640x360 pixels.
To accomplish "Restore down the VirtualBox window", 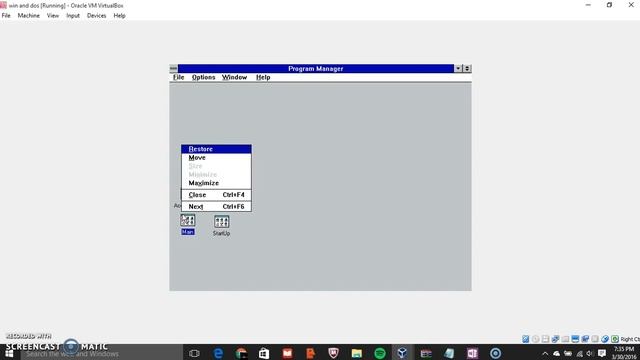I will [x=609, y=5].
